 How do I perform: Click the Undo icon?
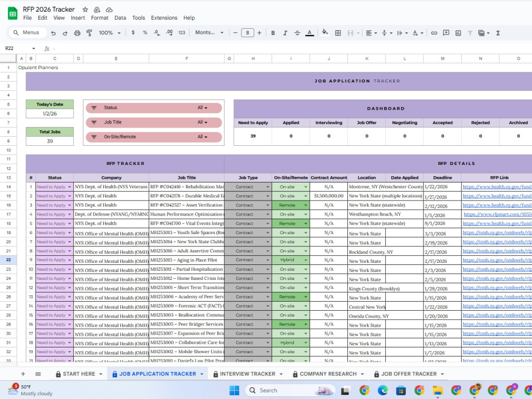tap(53, 33)
